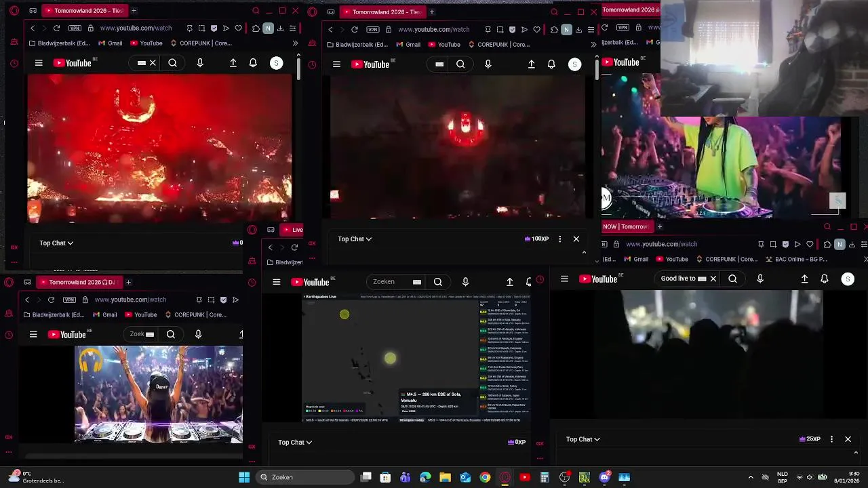868x488 pixels.
Task: Select 'Tomorrowland 2026 DJ' tab
Action: [x=78, y=282]
